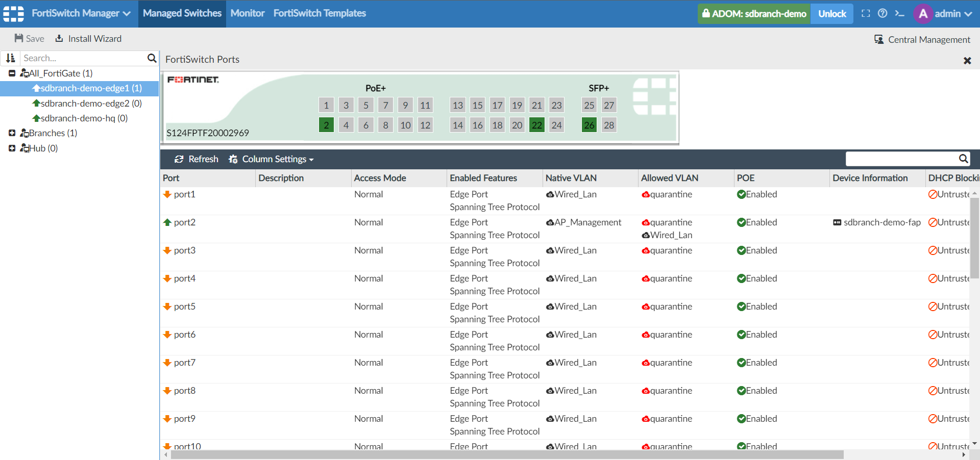Open the Monitor tab

(x=248, y=14)
